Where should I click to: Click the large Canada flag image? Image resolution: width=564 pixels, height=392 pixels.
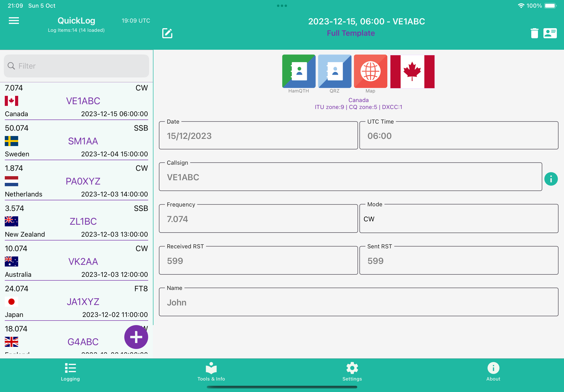[412, 71]
